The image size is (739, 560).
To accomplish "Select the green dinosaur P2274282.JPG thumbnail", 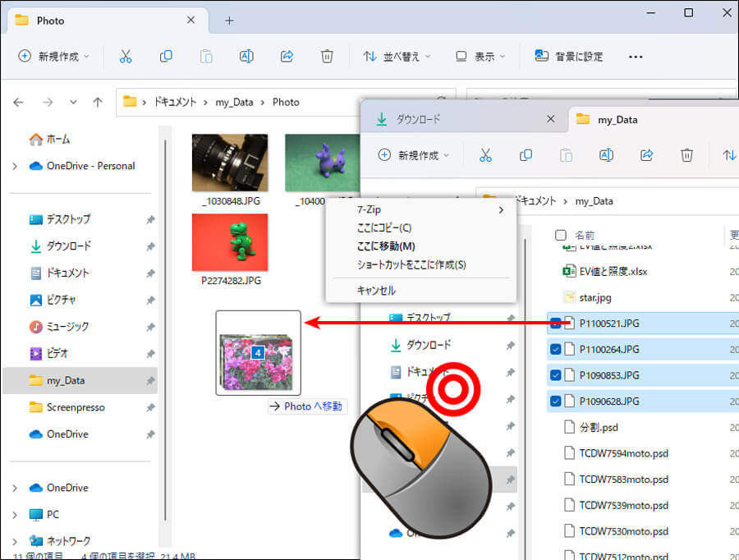I will [x=230, y=242].
